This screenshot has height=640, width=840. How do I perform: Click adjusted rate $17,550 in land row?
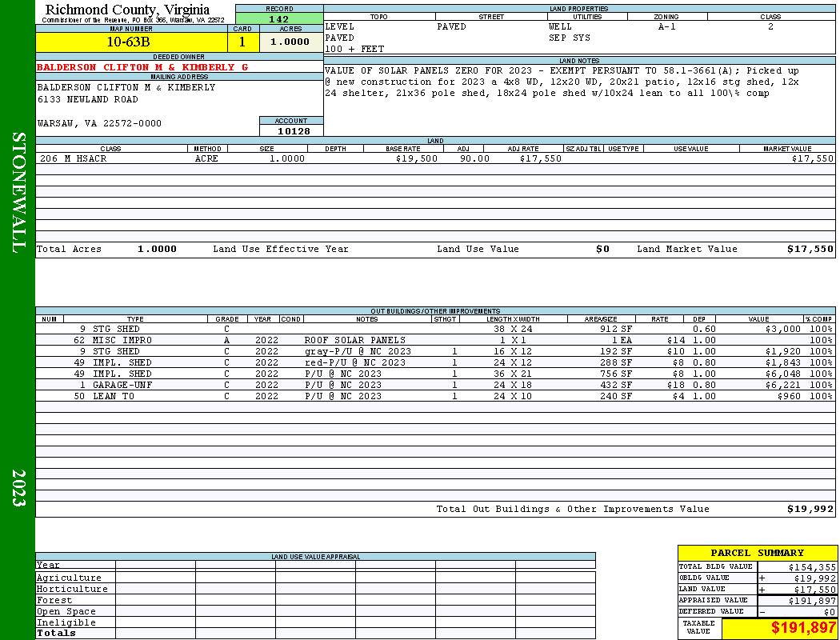(x=540, y=158)
